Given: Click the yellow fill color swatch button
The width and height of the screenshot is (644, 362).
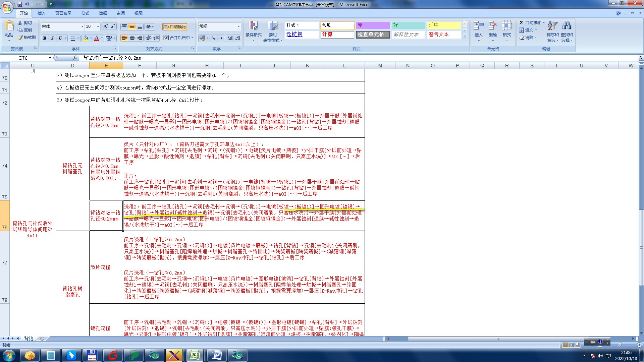Looking at the screenshot, I should [x=86, y=38].
